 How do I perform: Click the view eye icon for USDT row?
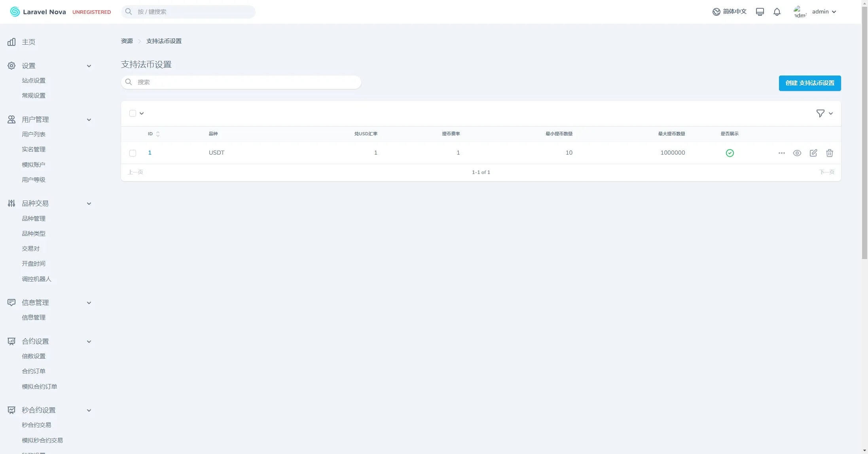tap(797, 153)
